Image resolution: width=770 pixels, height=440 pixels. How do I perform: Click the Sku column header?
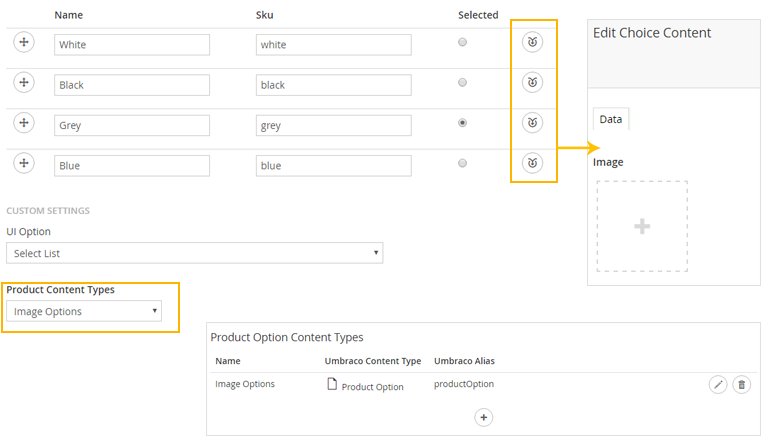point(264,15)
